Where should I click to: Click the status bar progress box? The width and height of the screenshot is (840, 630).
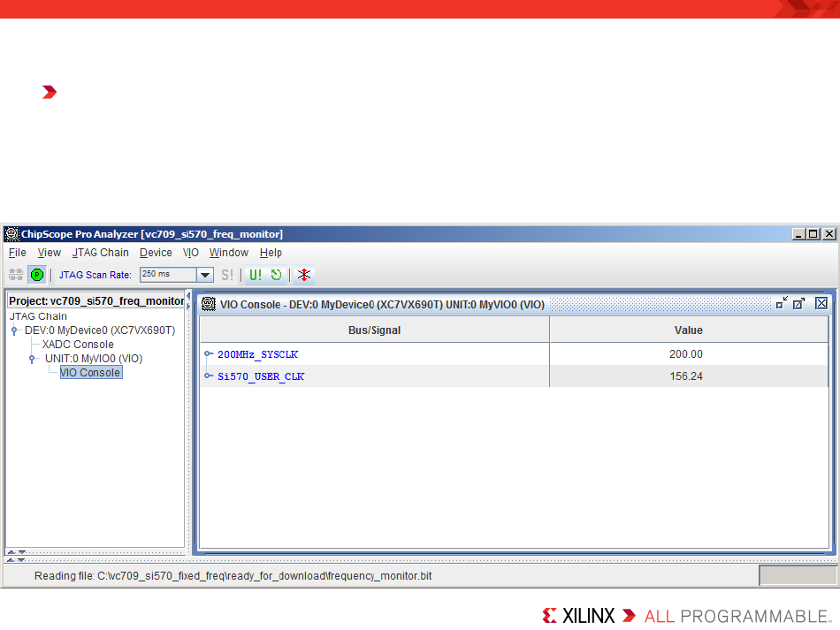point(798,575)
